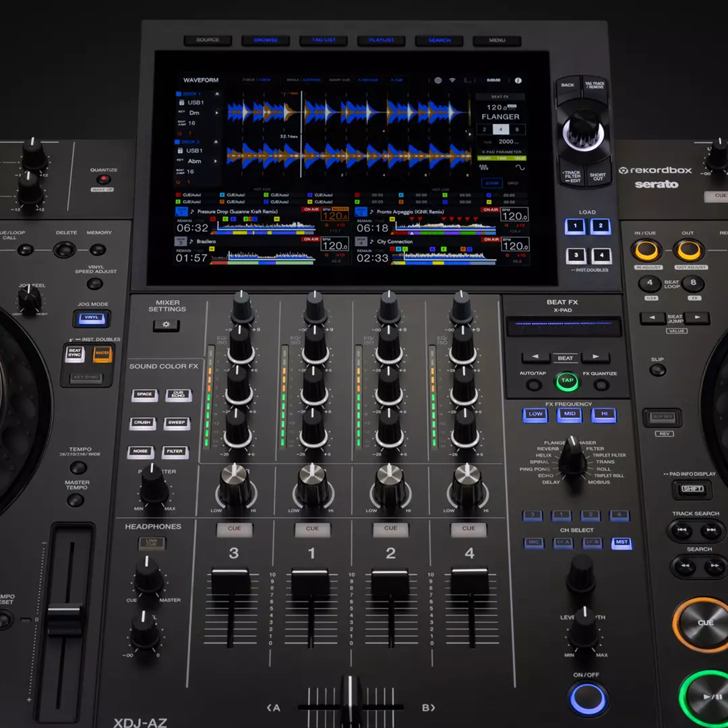Load track to deck 4
The height and width of the screenshot is (728, 728).
pyautogui.click(x=602, y=255)
